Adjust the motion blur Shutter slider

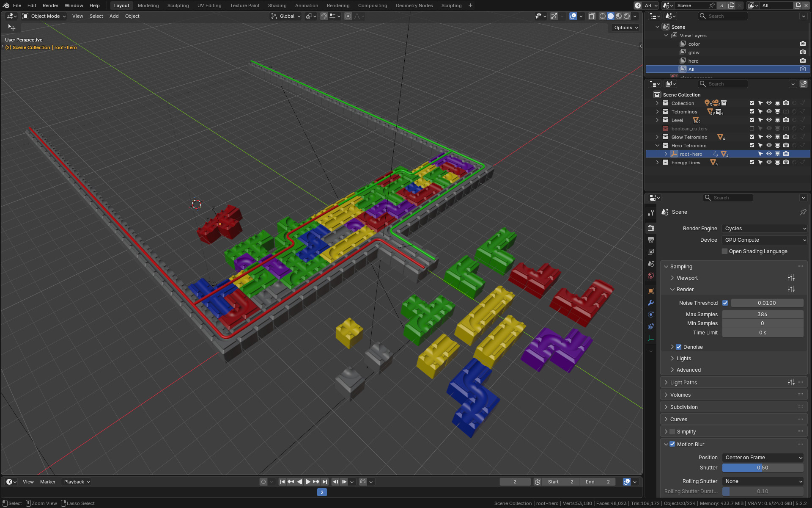pos(763,468)
